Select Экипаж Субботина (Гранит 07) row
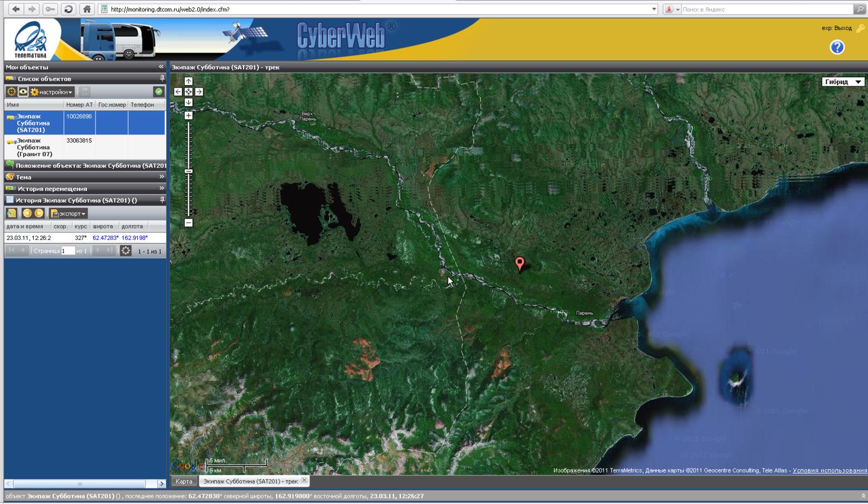Image resolution: width=868 pixels, height=504 pixels. (x=34, y=147)
